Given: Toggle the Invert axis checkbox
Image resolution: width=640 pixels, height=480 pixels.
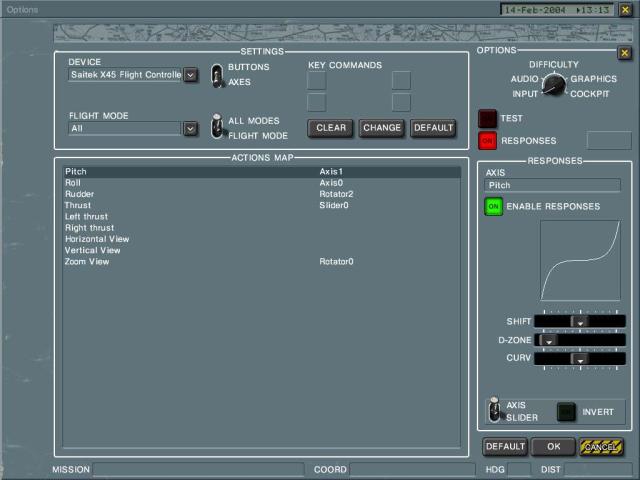Looking at the screenshot, I should pyautogui.click(x=567, y=411).
